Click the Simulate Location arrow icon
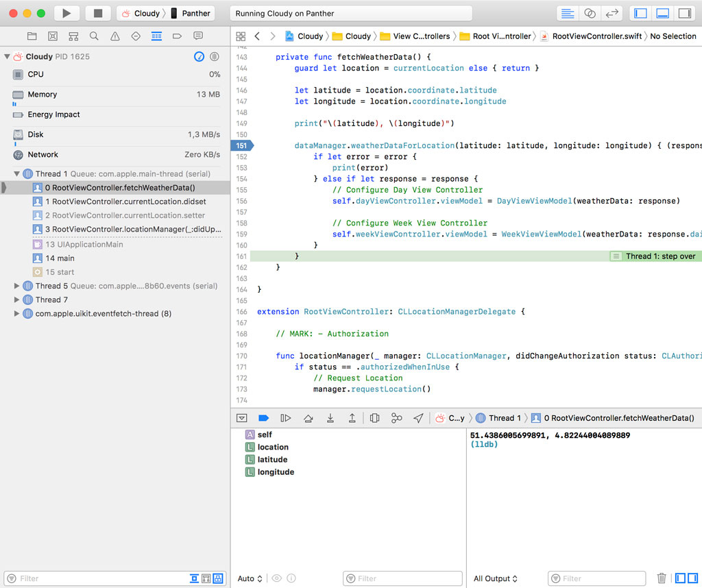The width and height of the screenshot is (702, 588). click(x=418, y=418)
